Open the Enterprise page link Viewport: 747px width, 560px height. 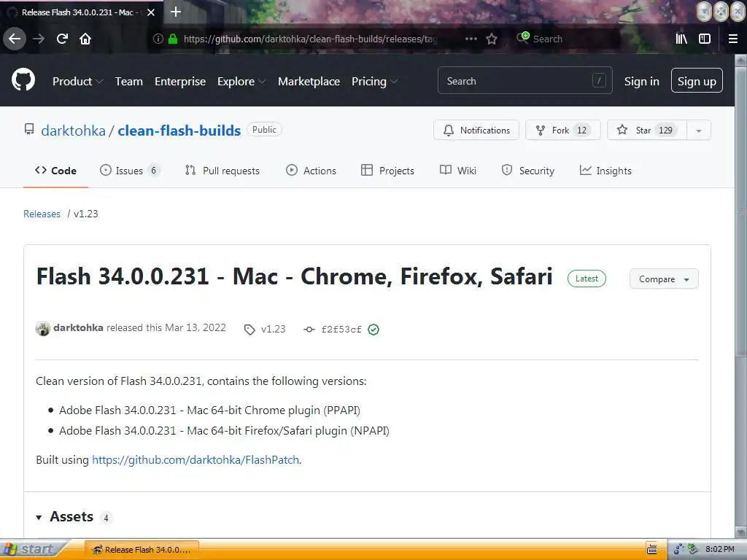click(180, 82)
